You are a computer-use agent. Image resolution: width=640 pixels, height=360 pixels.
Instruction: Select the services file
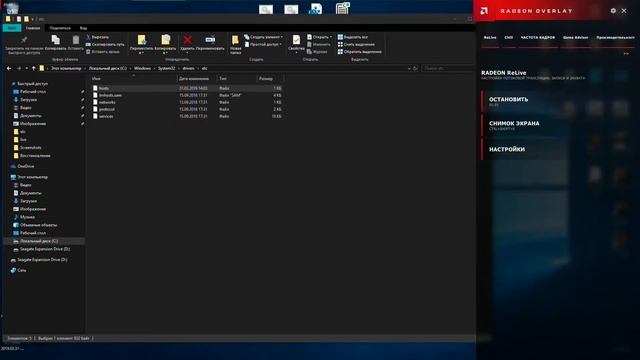pyautogui.click(x=187, y=116)
